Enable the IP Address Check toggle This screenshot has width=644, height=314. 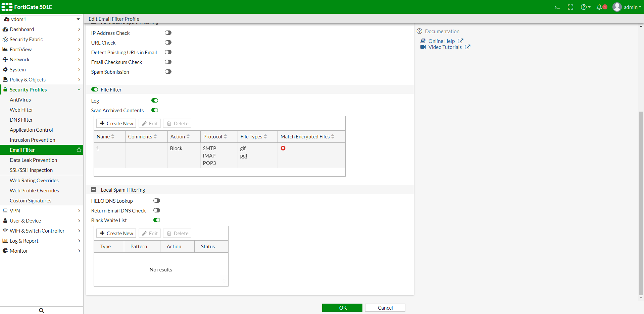(x=168, y=33)
